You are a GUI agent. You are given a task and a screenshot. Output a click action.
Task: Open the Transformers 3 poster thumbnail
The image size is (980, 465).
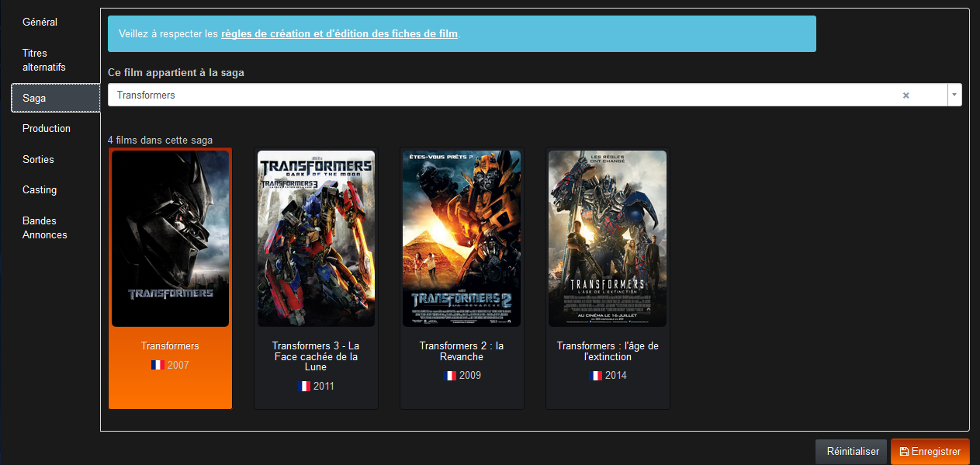pos(316,238)
